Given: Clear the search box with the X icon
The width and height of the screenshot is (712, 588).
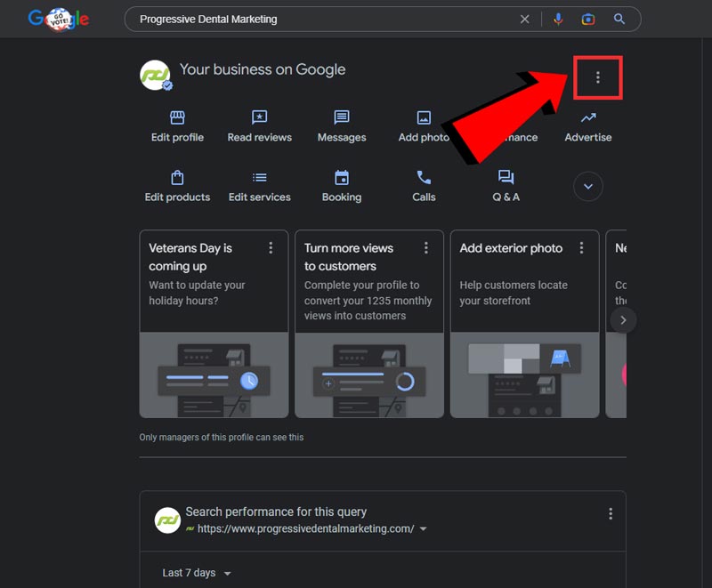Looking at the screenshot, I should coord(524,19).
